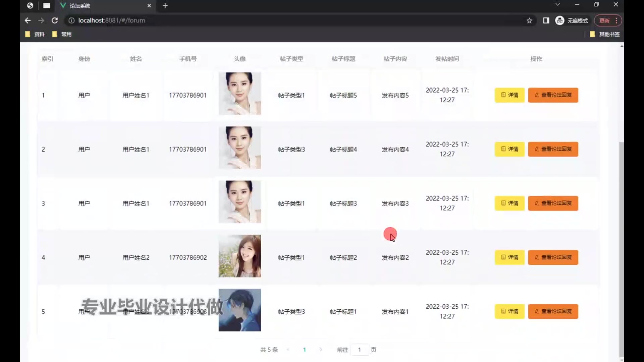Open a new browser tab
This screenshot has width=644, height=362.
[165, 6]
